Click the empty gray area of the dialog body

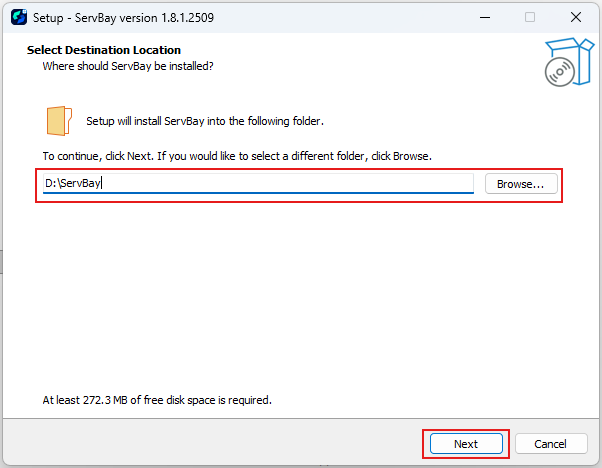(300, 300)
